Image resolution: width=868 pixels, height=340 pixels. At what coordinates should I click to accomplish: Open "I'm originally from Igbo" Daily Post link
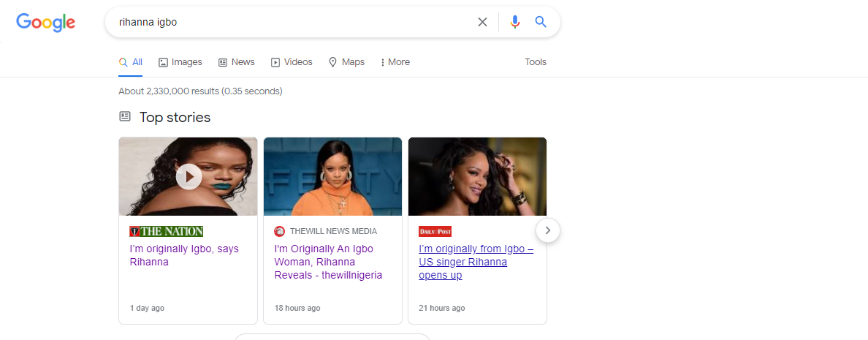476,262
